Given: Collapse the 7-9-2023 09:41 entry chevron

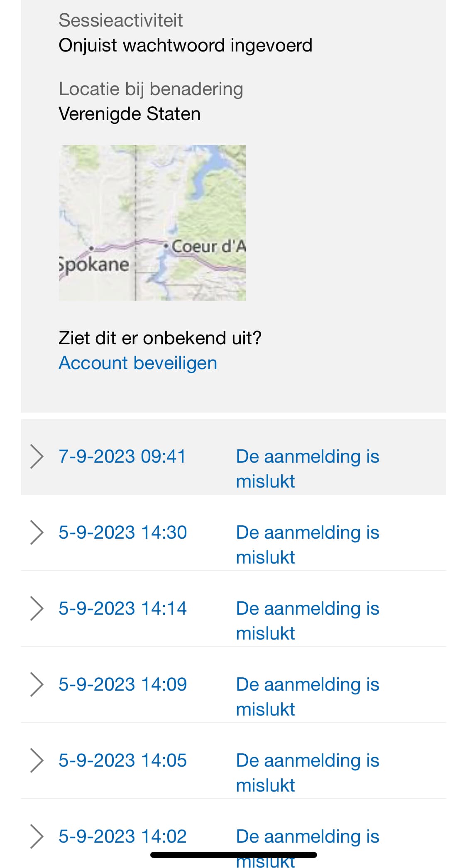Looking at the screenshot, I should point(37,456).
